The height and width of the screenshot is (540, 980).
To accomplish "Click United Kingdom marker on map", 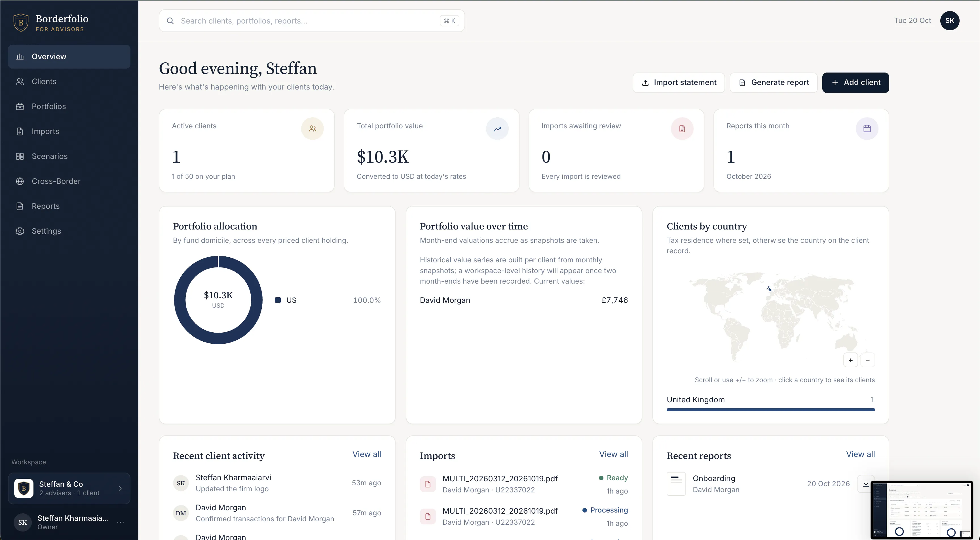I will coord(769,289).
